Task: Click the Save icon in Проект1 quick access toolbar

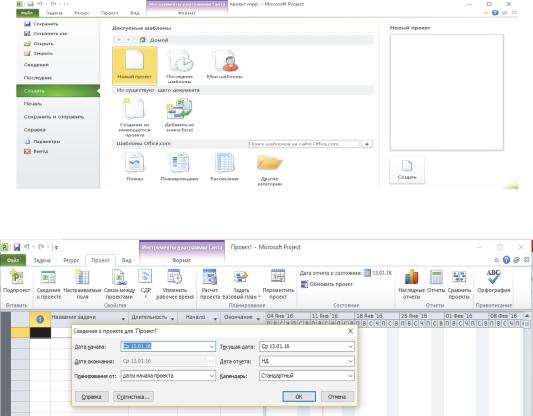Action: point(17,247)
